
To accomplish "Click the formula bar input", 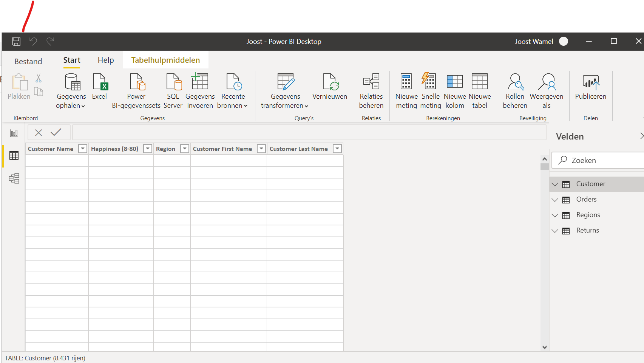I will click(309, 132).
